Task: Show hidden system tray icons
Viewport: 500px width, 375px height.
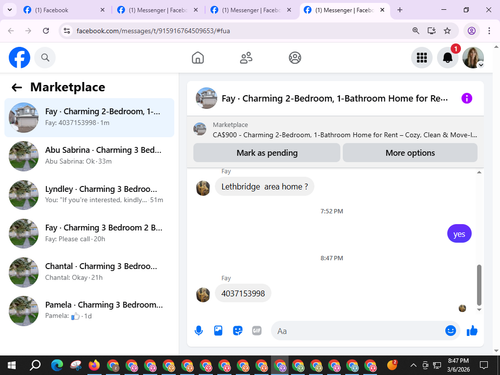Action: 413,366
